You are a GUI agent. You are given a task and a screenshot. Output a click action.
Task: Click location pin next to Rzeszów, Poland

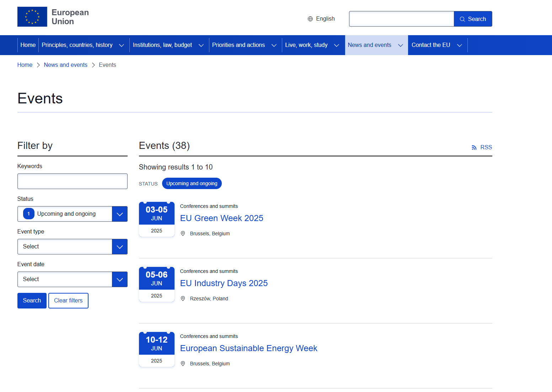(x=183, y=299)
